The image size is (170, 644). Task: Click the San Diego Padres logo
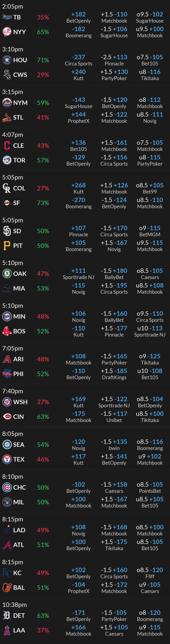(x=7, y=231)
